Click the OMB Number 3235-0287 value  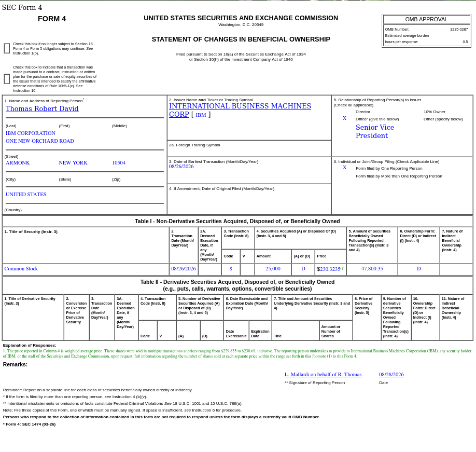(x=459, y=30)
